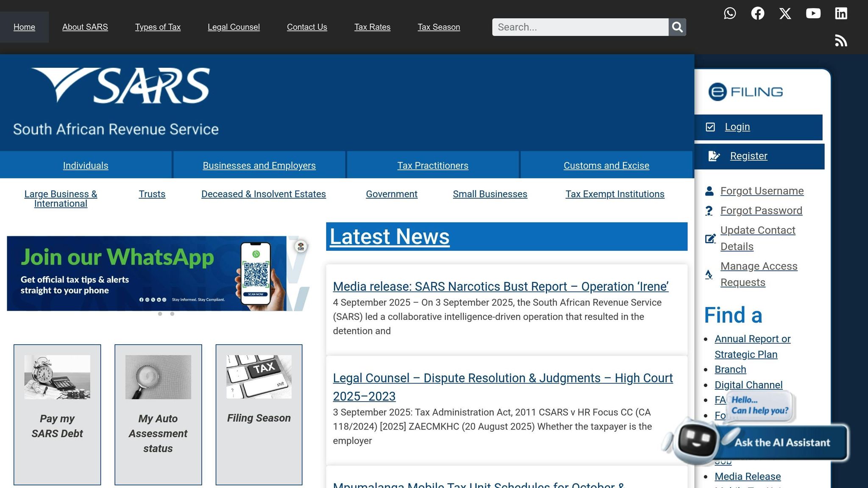
Task: Click the eFiling Login check icon
Action: [x=710, y=127]
